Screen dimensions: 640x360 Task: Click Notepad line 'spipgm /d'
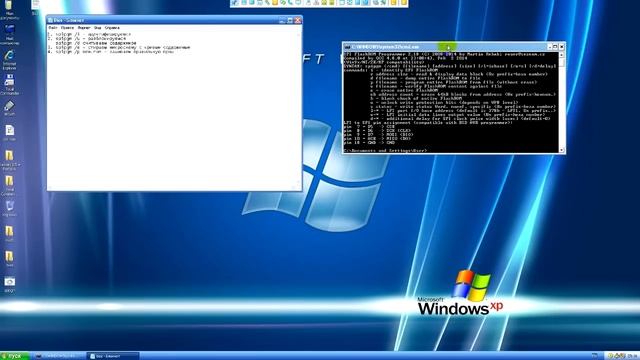coord(96,43)
